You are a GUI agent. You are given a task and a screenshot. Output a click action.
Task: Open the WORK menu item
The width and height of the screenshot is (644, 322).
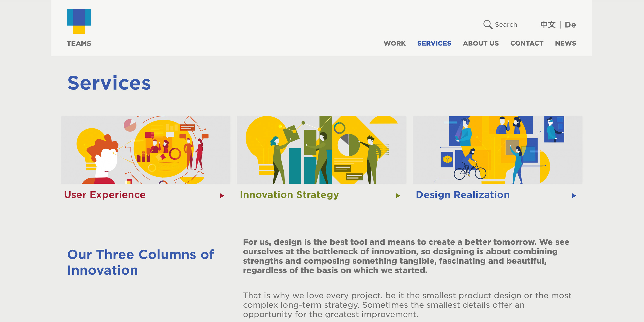[x=395, y=43]
